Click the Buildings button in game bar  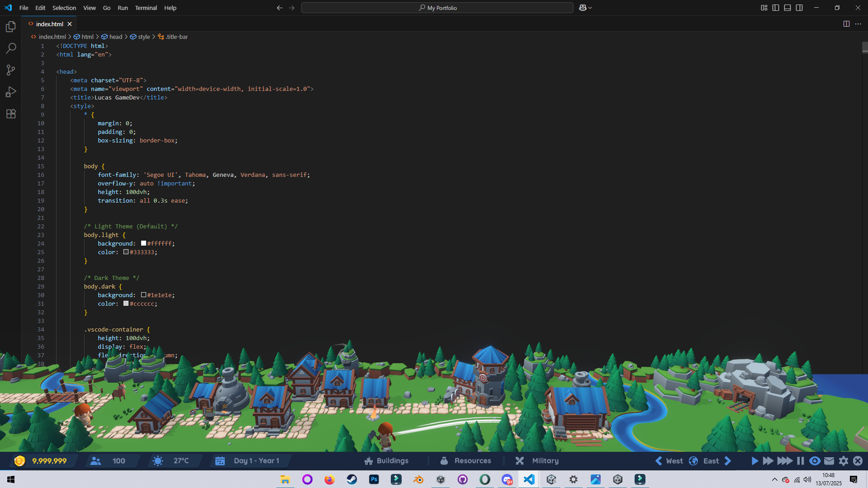click(387, 461)
